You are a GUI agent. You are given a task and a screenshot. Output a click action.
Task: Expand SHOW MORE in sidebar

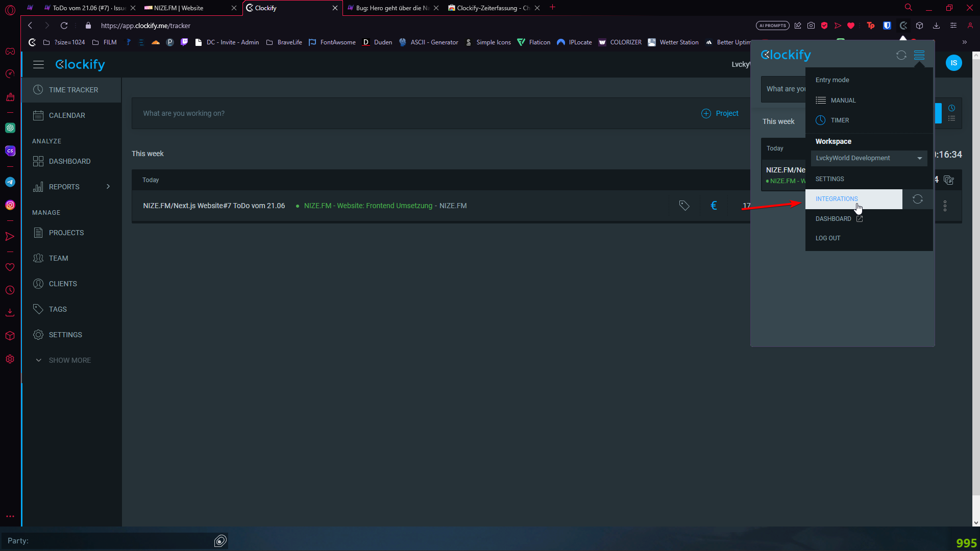[69, 360]
